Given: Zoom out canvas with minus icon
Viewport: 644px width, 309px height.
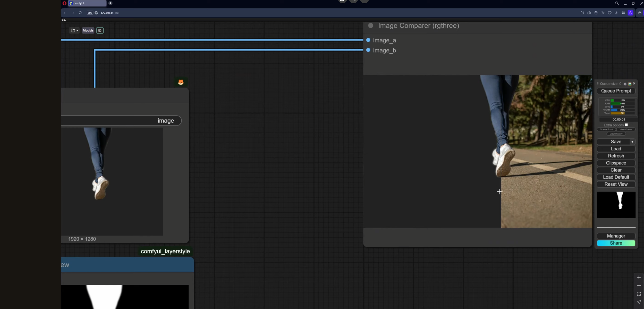Looking at the screenshot, I should tap(639, 286).
